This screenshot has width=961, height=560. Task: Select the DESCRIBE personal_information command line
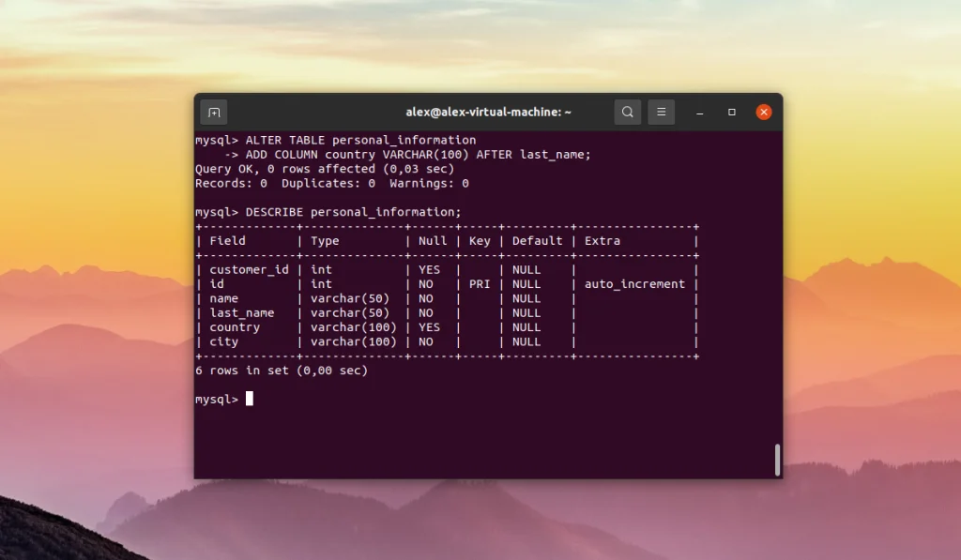coord(328,211)
